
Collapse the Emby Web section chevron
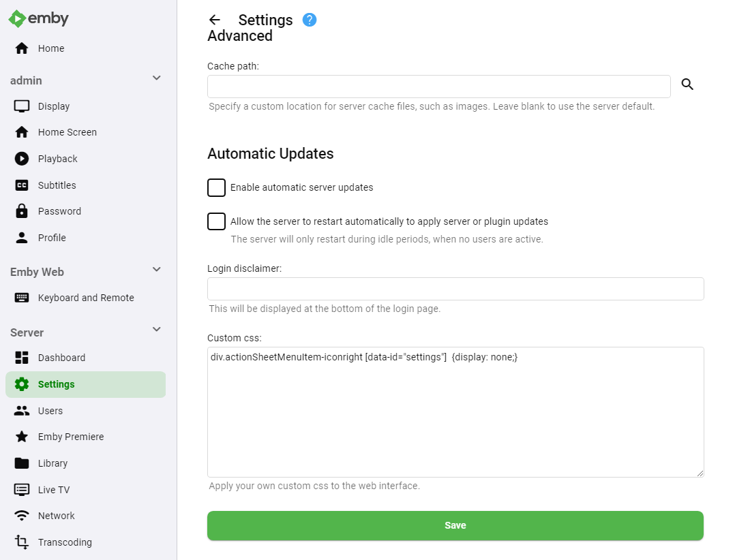coord(156,270)
